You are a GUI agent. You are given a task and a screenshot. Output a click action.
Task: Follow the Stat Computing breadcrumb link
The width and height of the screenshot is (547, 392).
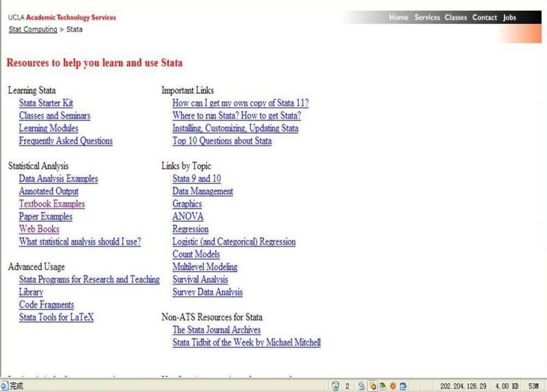coord(33,29)
